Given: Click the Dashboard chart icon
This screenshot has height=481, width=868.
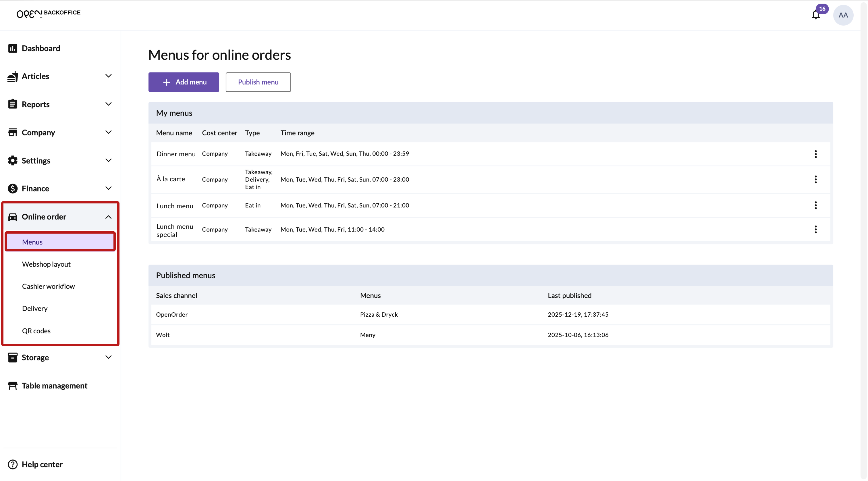Looking at the screenshot, I should (x=13, y=49).
